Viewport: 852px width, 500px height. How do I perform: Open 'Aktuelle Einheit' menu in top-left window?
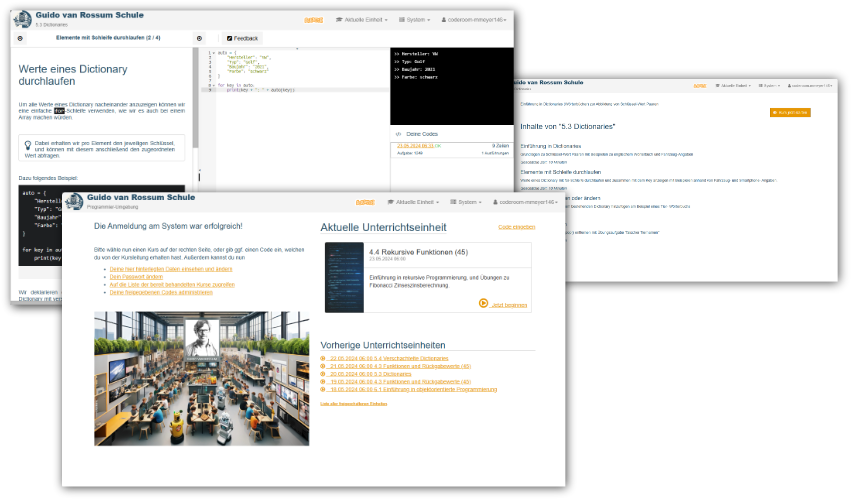[361, 19]
